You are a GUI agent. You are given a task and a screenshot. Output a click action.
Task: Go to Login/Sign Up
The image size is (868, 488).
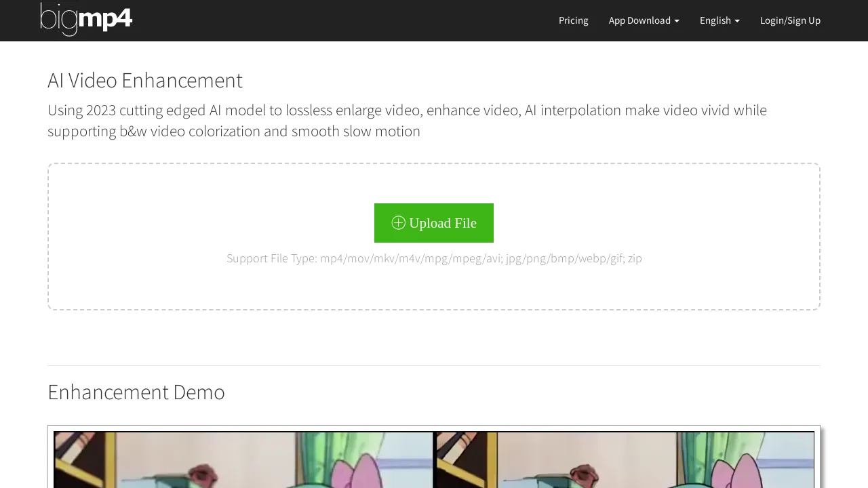[x=790, y=20]
